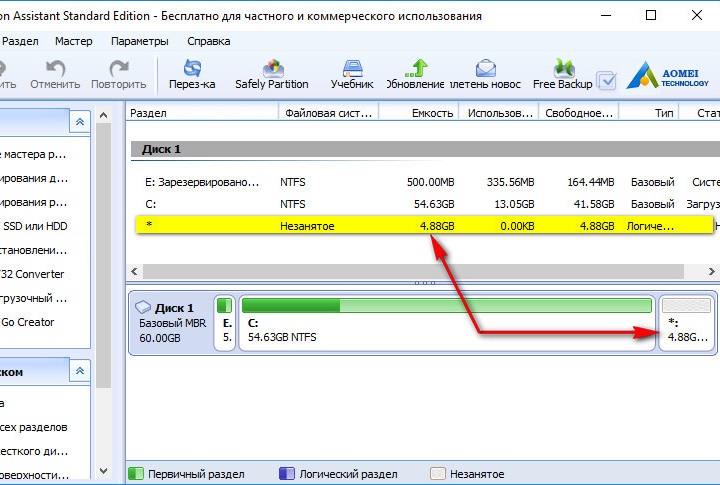Click the blue Логический раздел legend swatch
The image size is (720, 485).
287,474
